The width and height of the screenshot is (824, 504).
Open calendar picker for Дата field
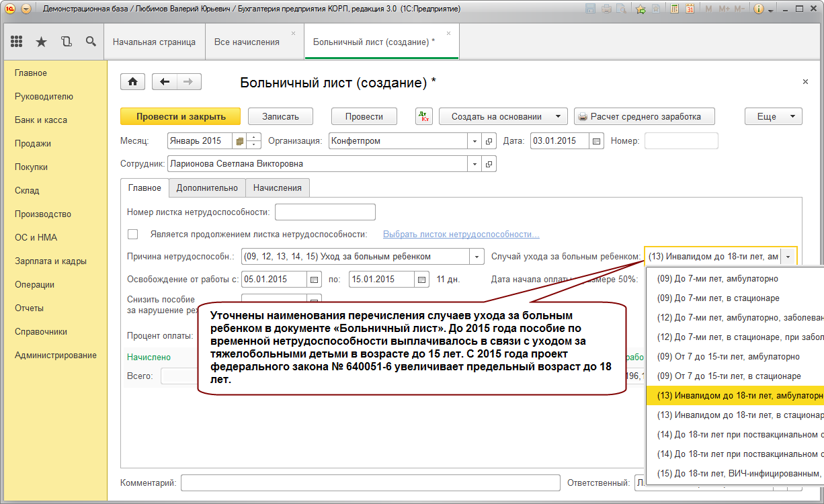click(x=596, y=141)
